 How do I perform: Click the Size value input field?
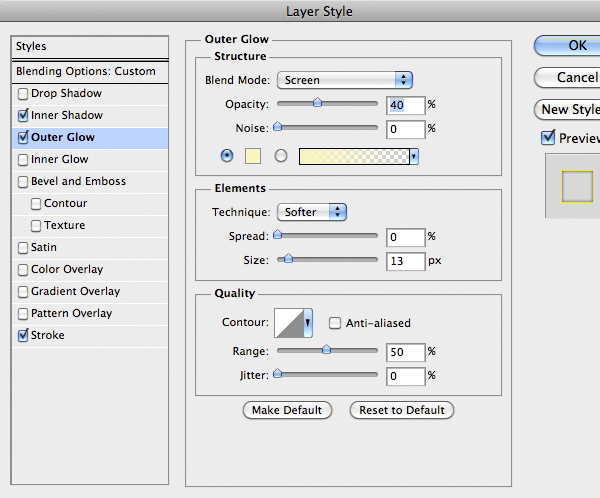(x=405, y=261)
